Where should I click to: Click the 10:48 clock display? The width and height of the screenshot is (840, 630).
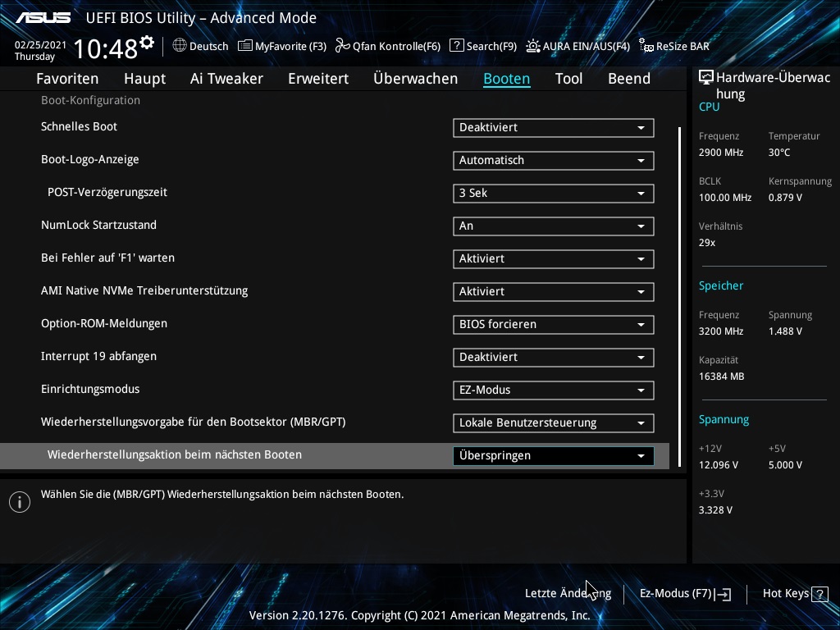[x=106, y=48]
